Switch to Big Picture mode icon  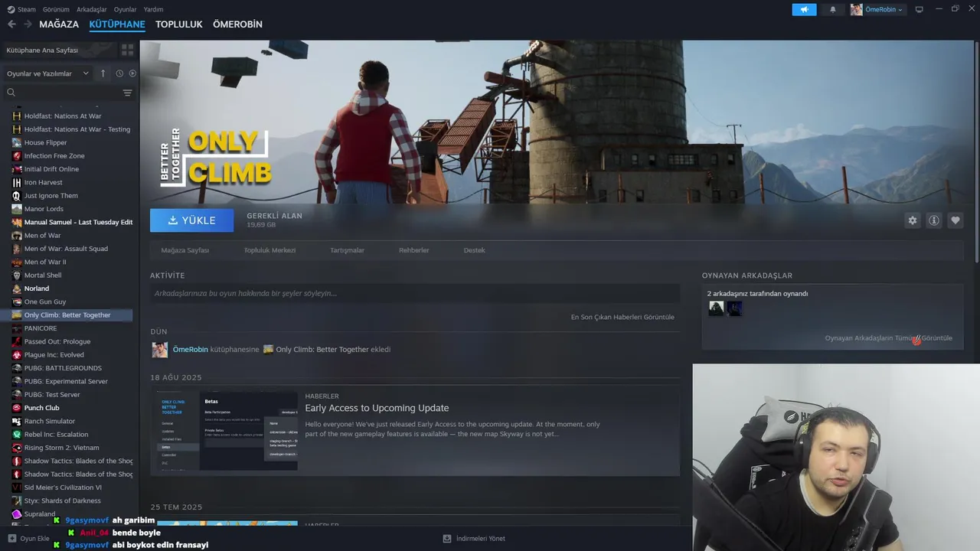pyautogui.click(x=920, y=9)
